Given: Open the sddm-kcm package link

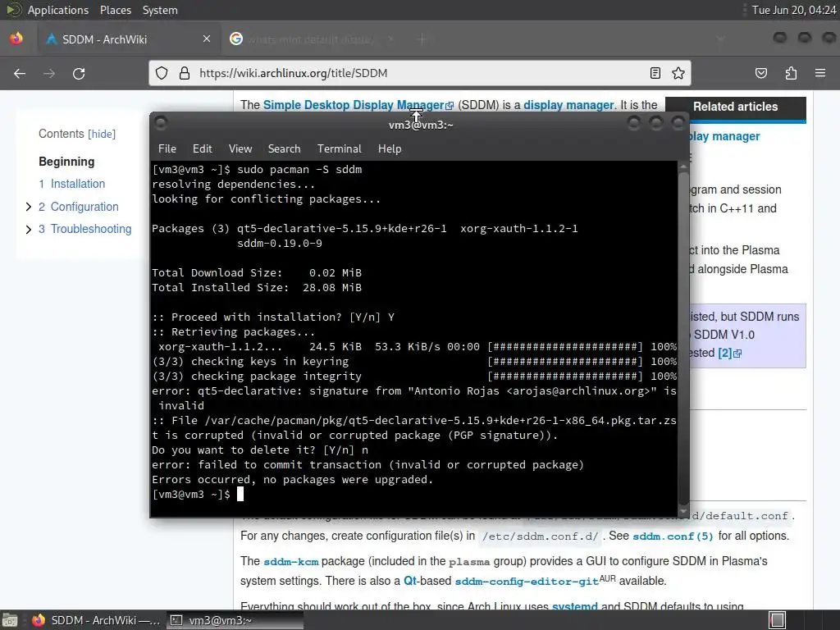Looking at the screenshot, I should point(291,561).
